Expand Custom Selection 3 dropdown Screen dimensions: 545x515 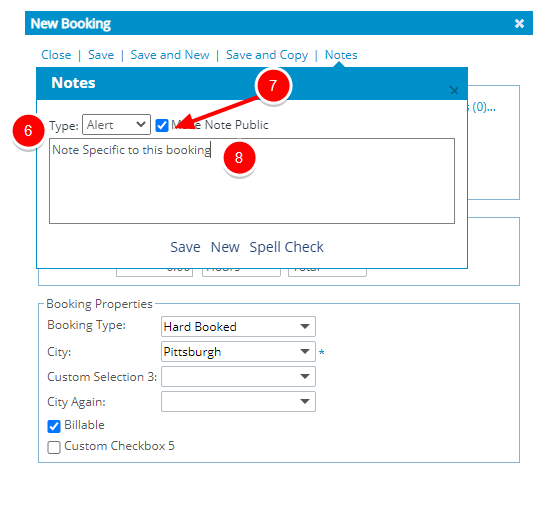point(238,376)
